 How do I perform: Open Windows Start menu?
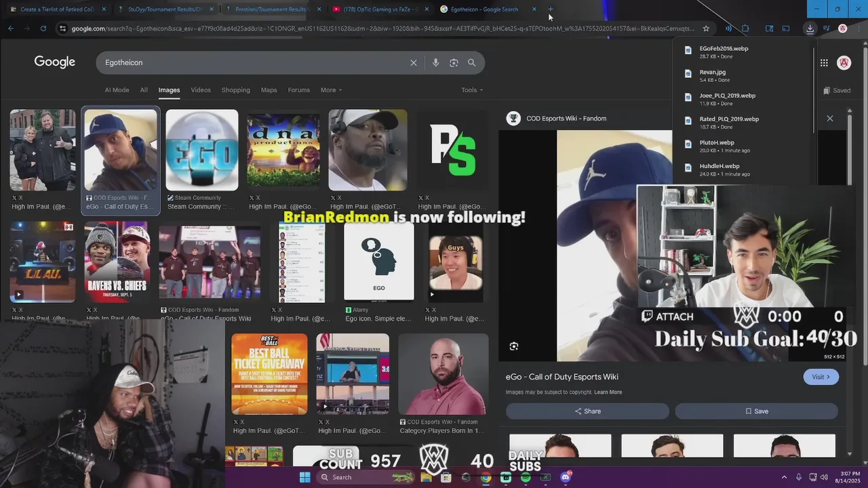(305, 477)
